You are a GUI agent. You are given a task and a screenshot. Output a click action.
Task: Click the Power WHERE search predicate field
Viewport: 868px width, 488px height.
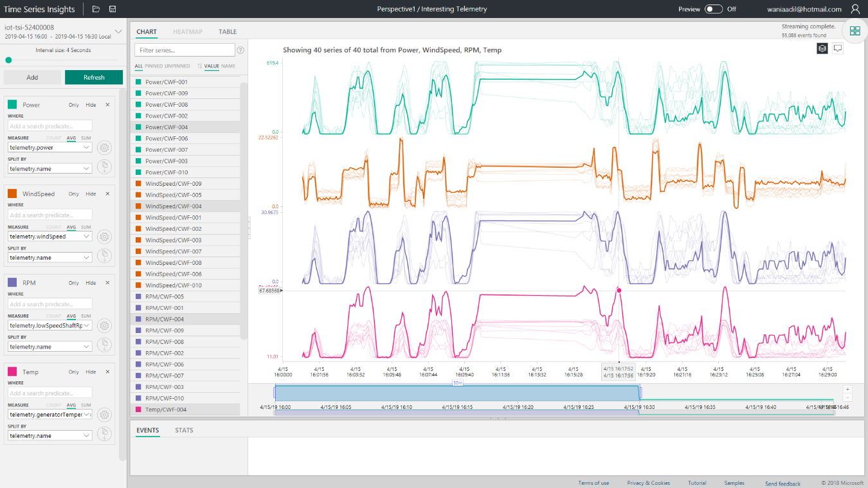(50, 126)
